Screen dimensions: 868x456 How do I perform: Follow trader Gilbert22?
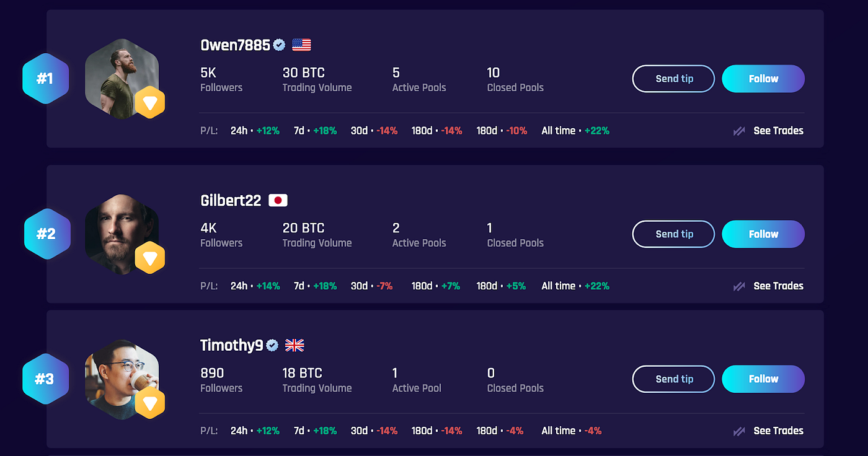(x=763, y=234)
